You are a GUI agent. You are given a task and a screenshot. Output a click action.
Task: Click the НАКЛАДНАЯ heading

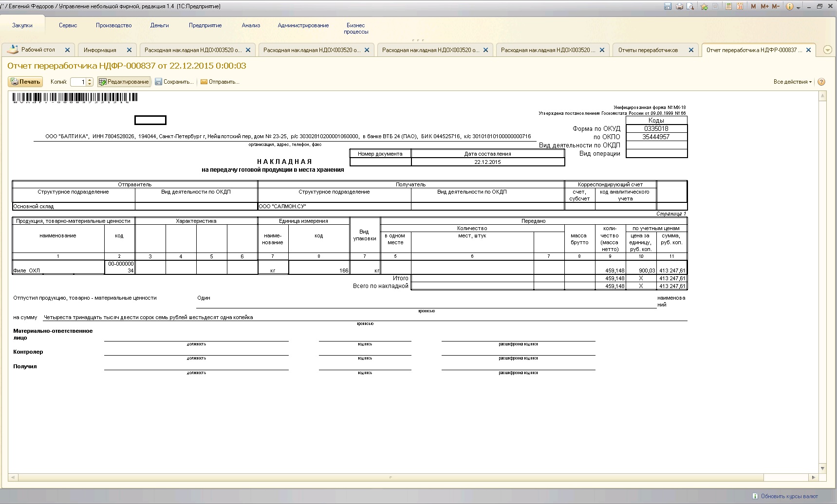[285, 162]
